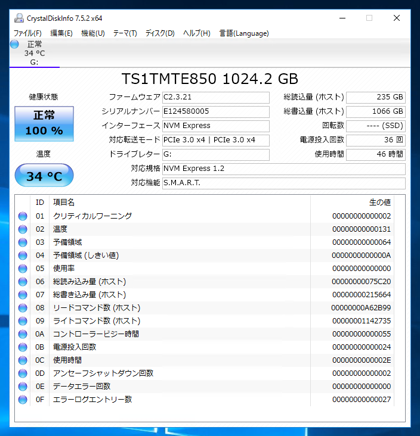This screenshot has height=436, width=420.
Task: Open the ファイル(F) menu
Action: point(27,33)
